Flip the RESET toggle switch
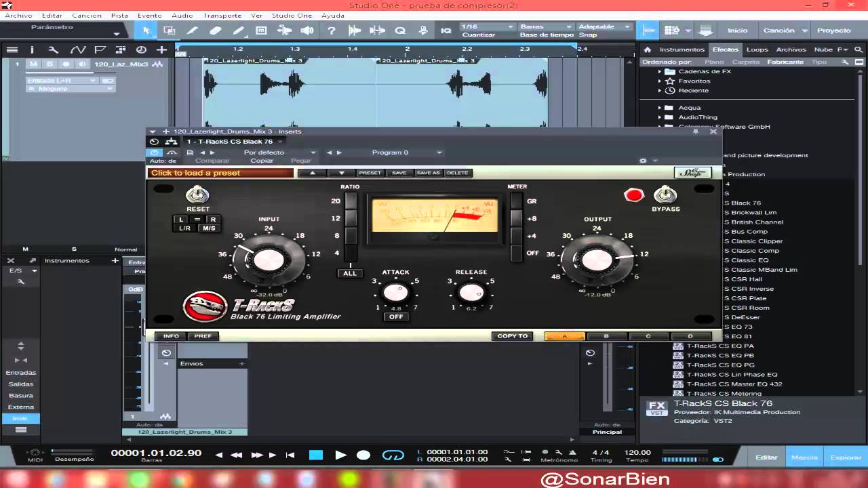Image resolution: width=868 pixels, height=488 pixels. coord(197,195)
